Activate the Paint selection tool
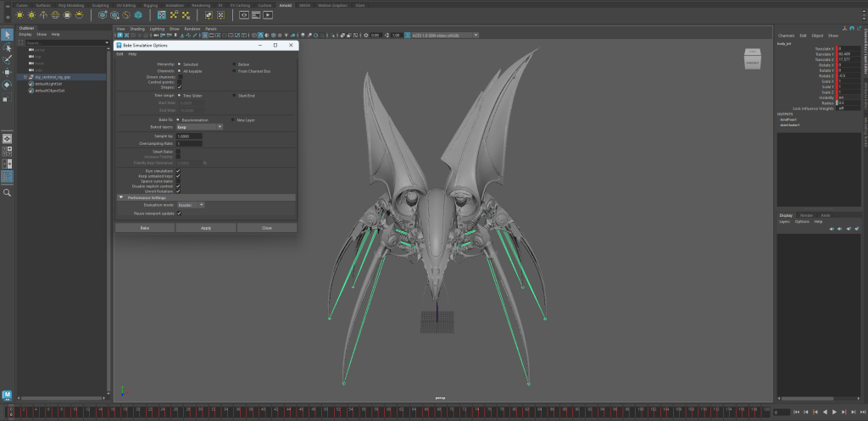 [7, 59]
